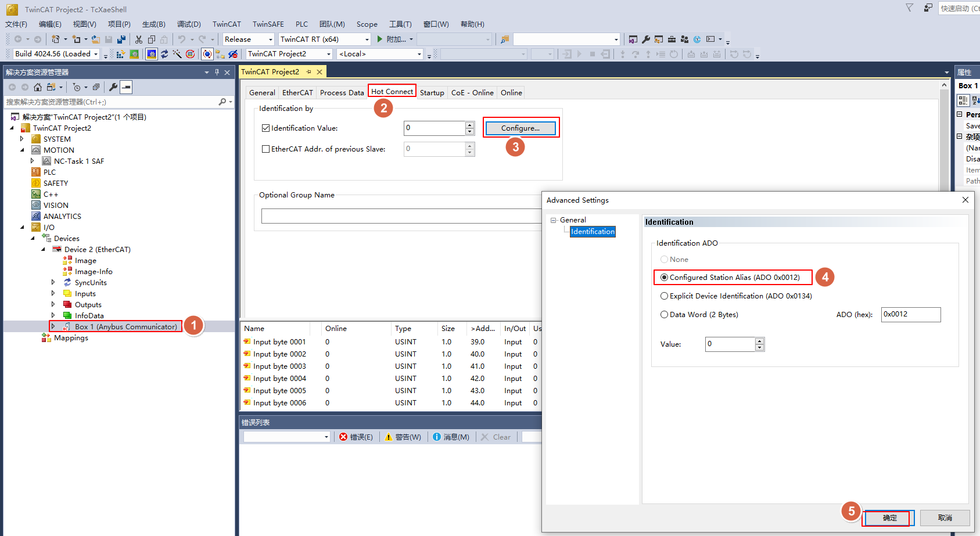Click the Scan magic wand icon
This screenshot has height=536, width=980.
click(177, 54)
